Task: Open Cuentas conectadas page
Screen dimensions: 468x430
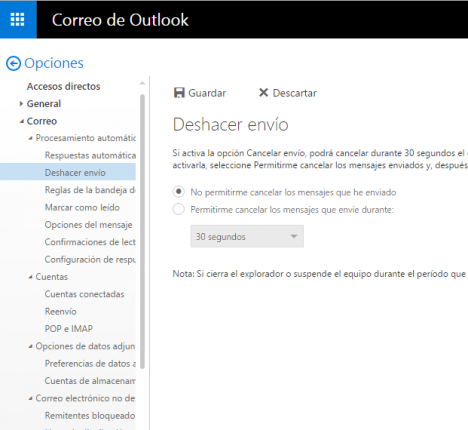Action: (x=84, y=294)
